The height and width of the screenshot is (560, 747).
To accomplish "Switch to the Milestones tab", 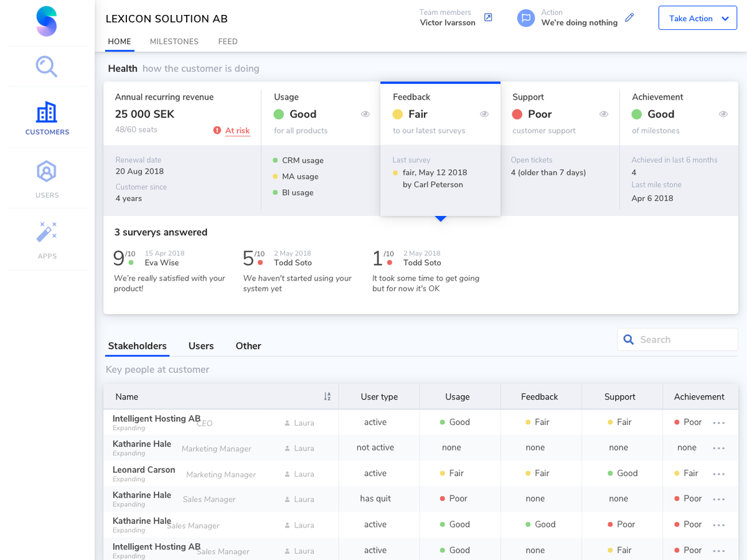I will pos(174,42).
